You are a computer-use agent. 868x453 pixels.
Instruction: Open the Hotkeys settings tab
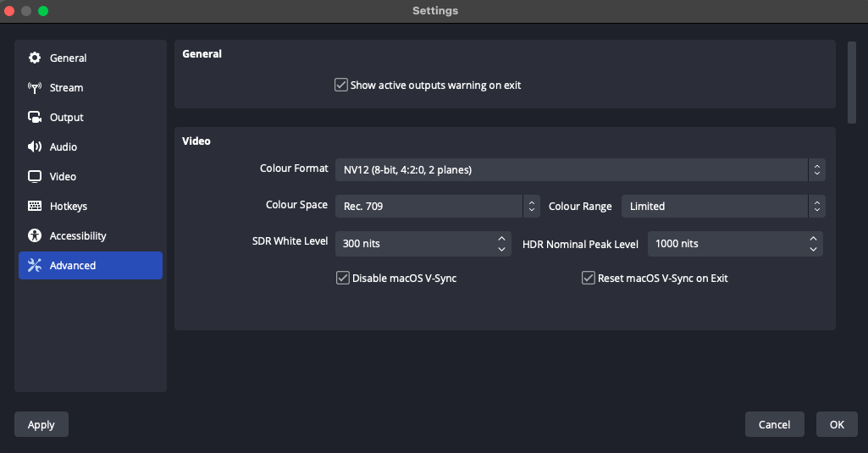point(68,207)
